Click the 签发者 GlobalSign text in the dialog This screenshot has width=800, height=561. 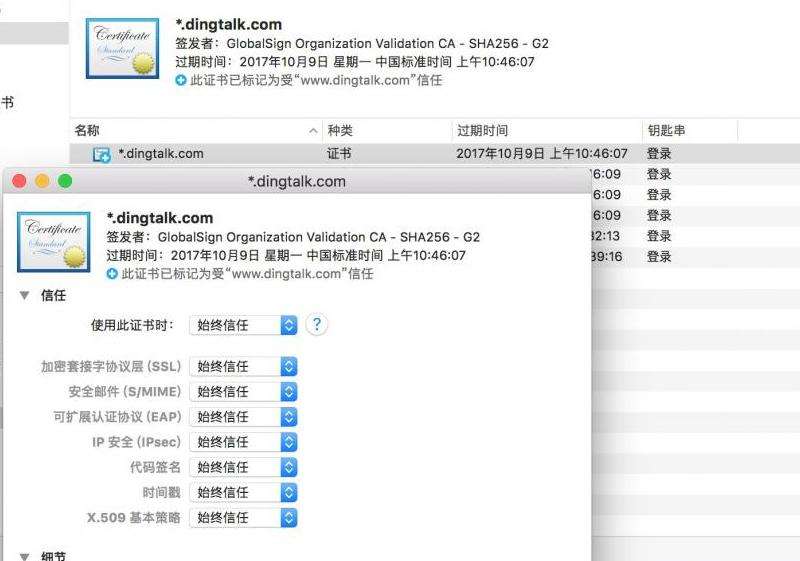[x=293, y=237]
